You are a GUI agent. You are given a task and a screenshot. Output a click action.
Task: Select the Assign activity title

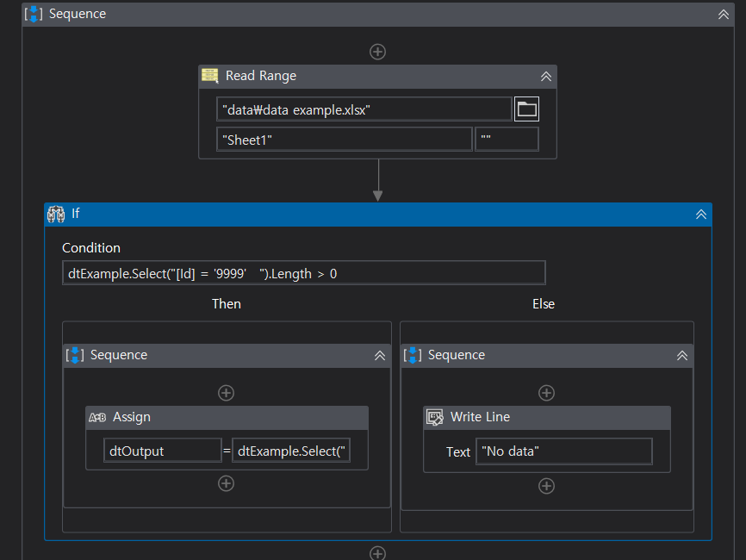[131, 417]
